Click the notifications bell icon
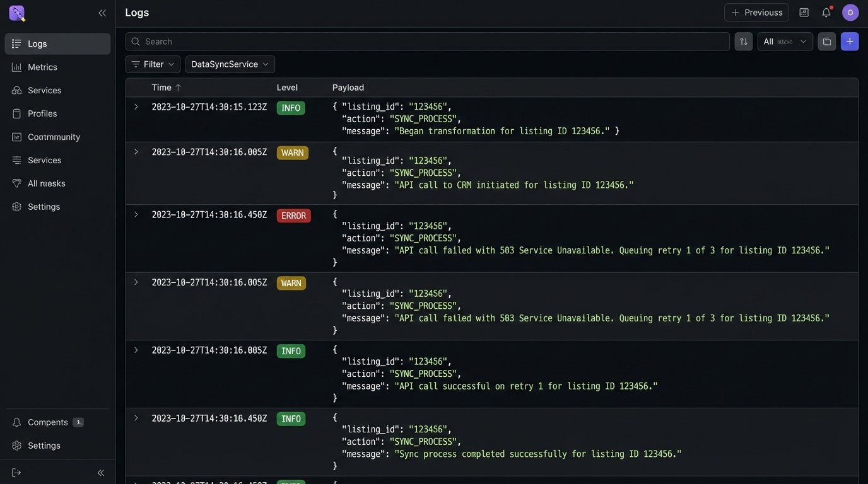Viewport: 868px width, 484px height. tap(826, 13)
